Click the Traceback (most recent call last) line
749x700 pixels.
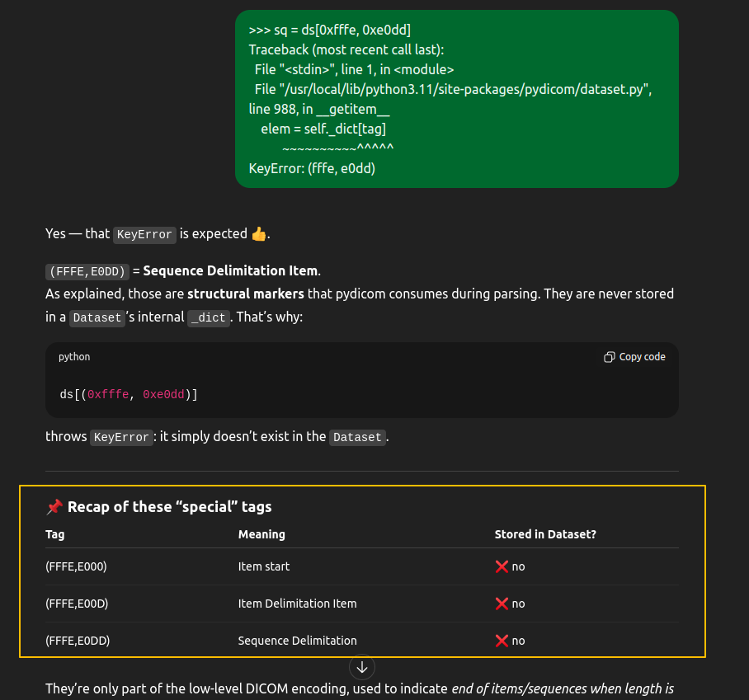pyautogui.click(x=346, y=49)
